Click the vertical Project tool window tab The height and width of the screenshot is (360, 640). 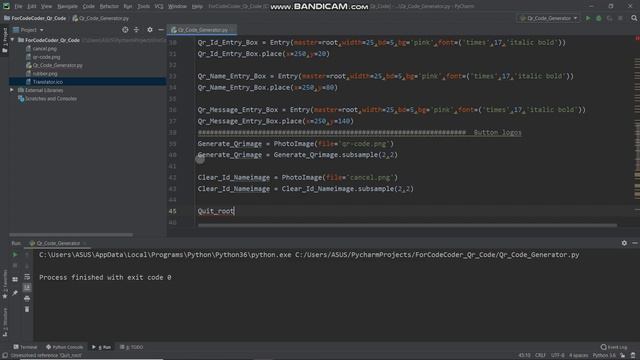coord(5,40)
